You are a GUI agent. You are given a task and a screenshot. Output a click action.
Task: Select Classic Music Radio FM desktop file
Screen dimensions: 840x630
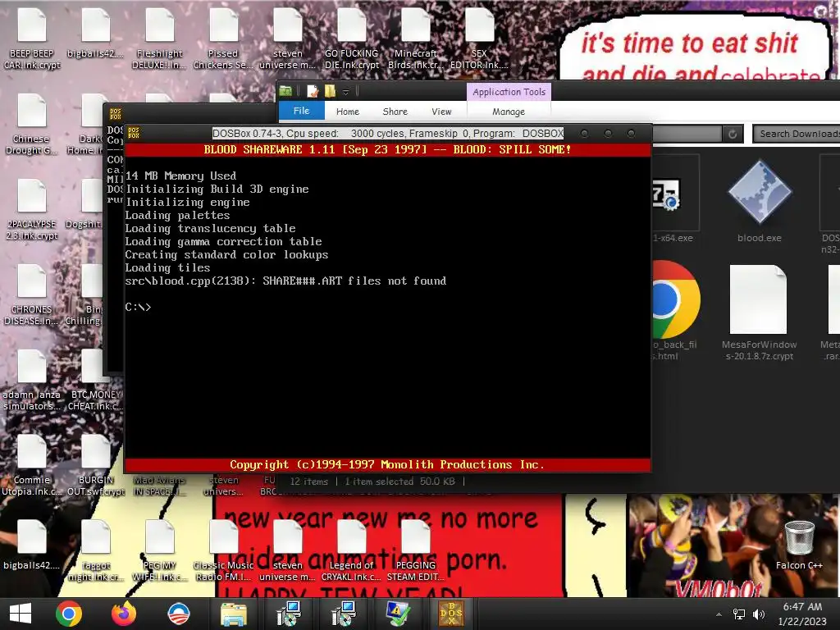(223, 550)
